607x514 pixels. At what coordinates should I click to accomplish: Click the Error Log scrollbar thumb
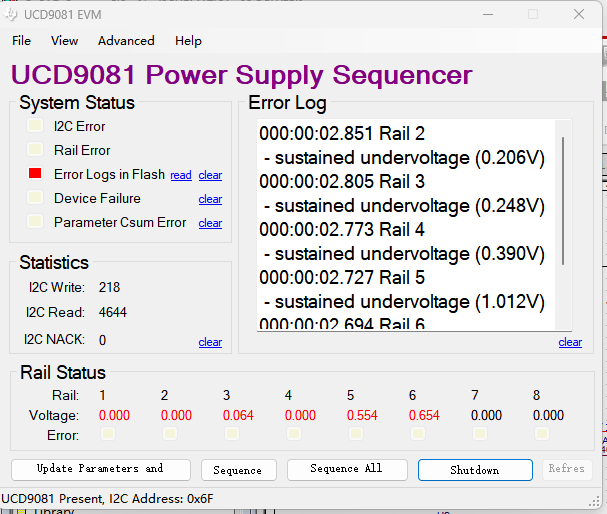[563, 201]
